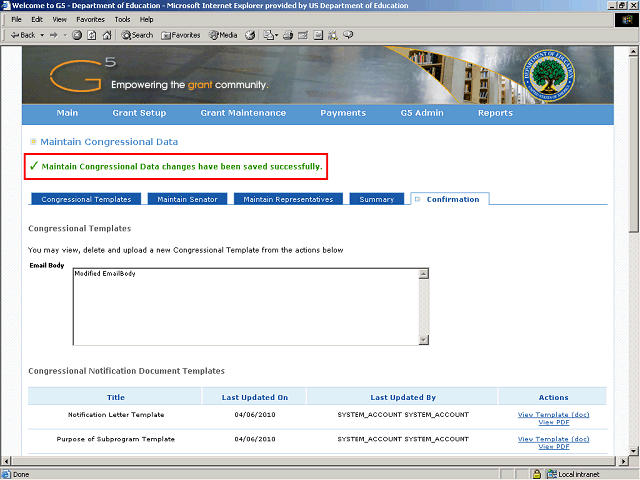The image size is (640, 480).
Task: Click the page icon next to Done
Action: pyautogui.click(x=6, y=474)
